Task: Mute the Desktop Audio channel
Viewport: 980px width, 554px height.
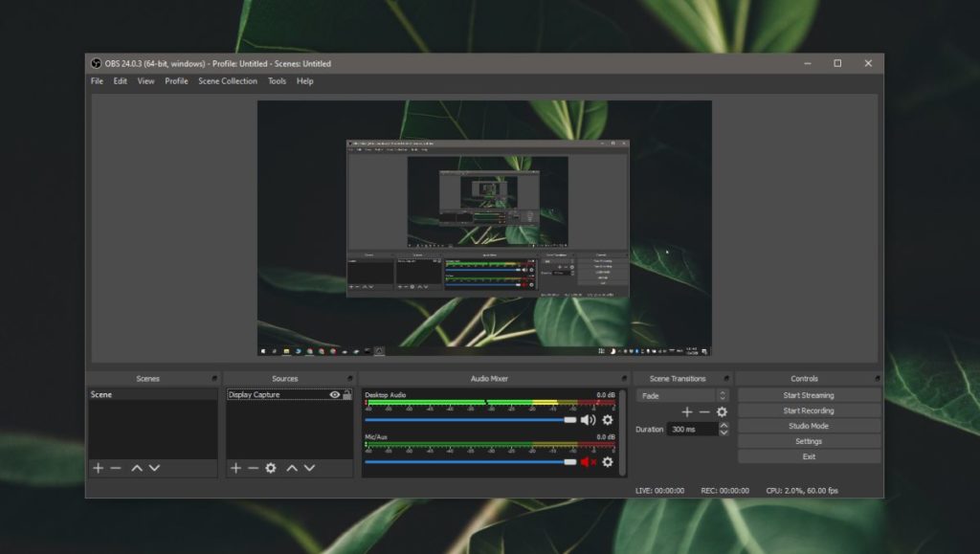Action: click(x=588, y=420)
